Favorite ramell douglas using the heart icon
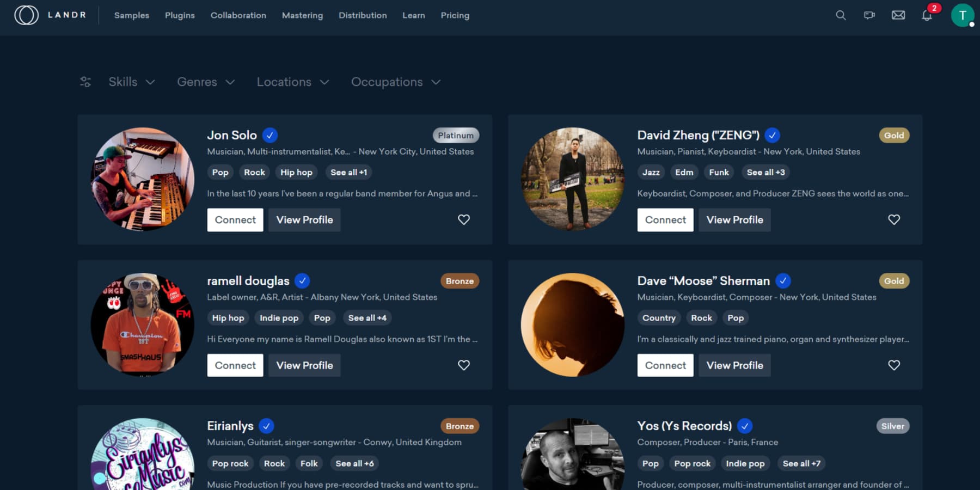This screenshot has height=490, width=980. pos(464,365)
